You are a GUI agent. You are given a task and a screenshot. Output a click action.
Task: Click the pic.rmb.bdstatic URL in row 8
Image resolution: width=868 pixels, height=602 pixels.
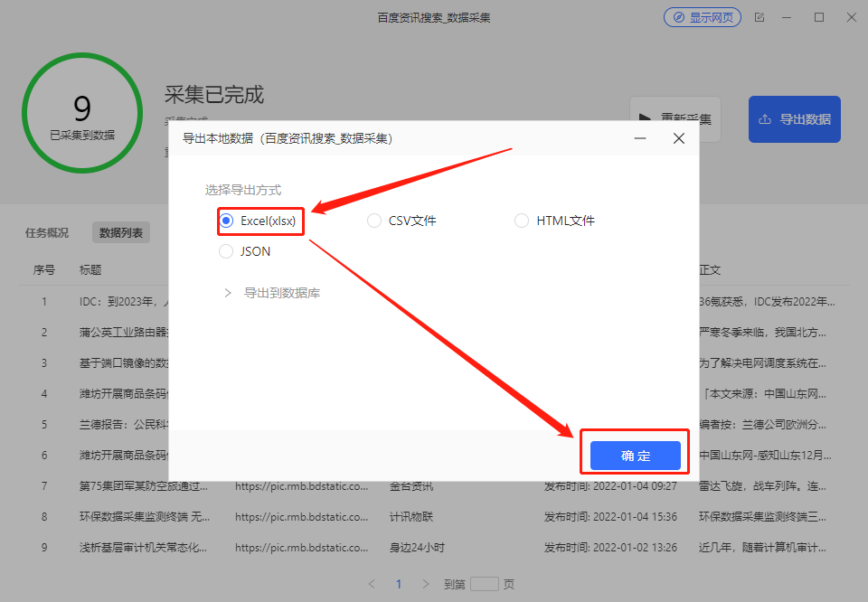coord(302,517)
